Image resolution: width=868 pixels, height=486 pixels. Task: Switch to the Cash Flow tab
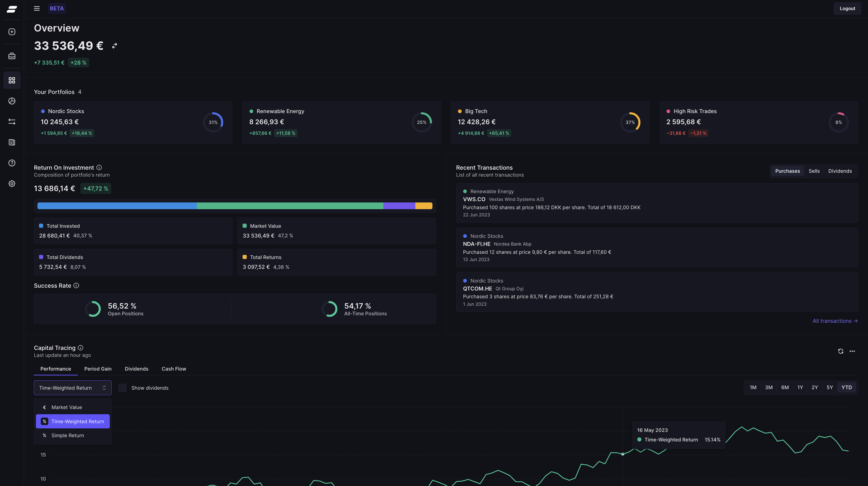pos(174,369)
